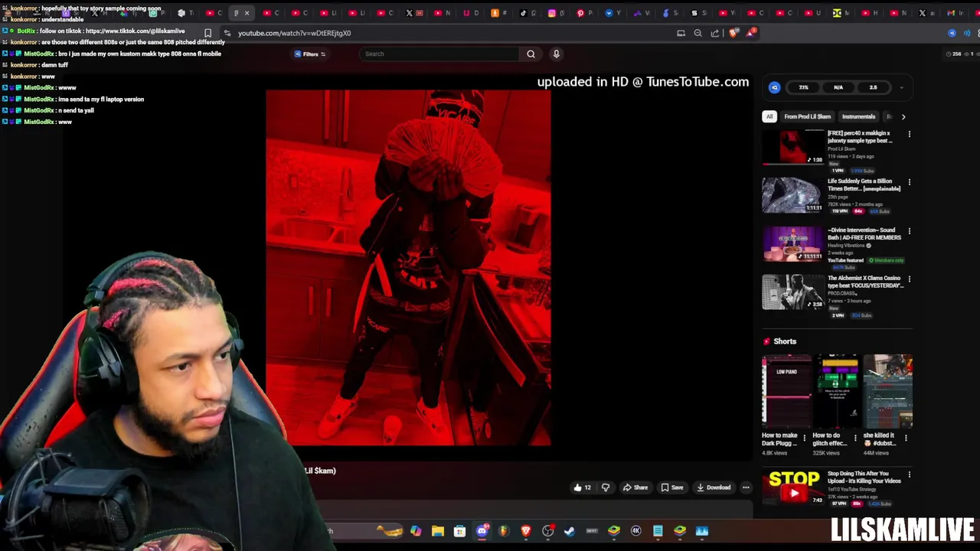Open site settings icon left of URL
This screenshot has height=551, width=980.
227,33
